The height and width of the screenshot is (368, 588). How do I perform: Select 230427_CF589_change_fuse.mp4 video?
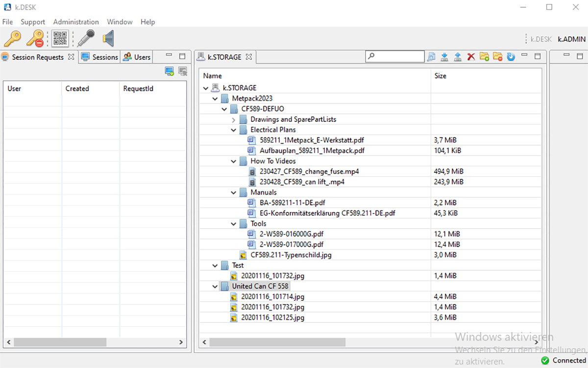click(309, 172)
